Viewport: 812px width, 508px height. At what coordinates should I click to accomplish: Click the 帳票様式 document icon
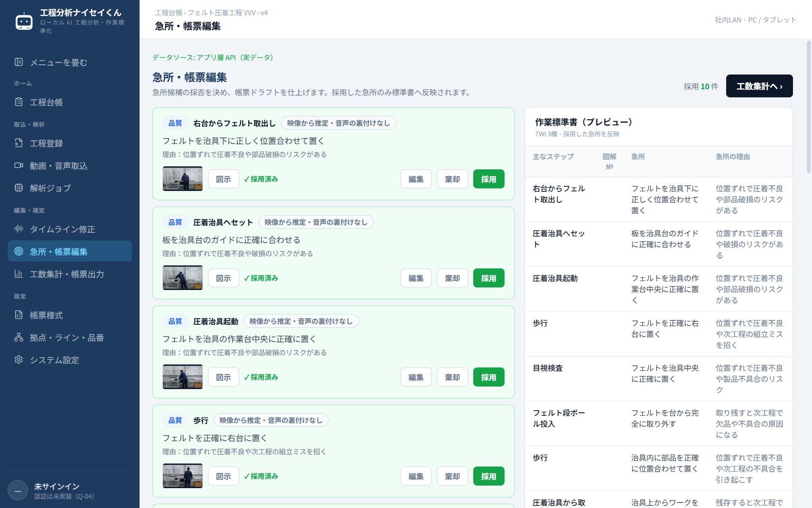pos(19,315)
